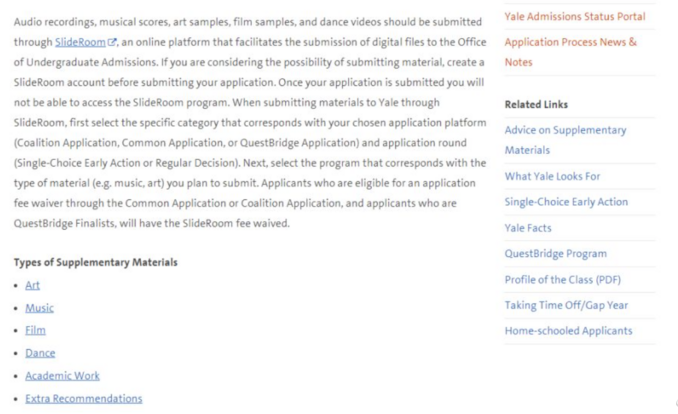The width and height of the screenshot is (678, 414).
Task: Go to the Yale Facts page
Action: click(528, 228)
